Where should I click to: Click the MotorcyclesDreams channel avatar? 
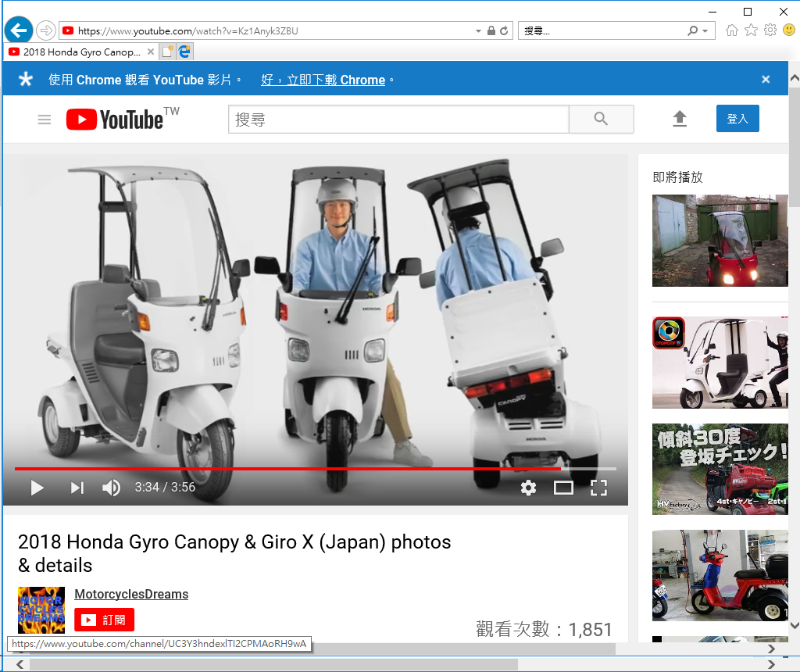[41, 610]
